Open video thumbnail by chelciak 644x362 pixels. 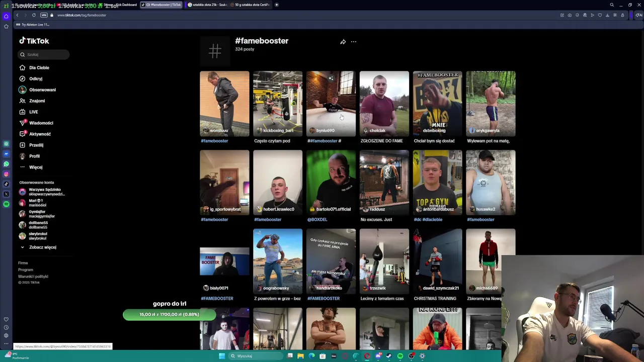click(x=384, y=103)
